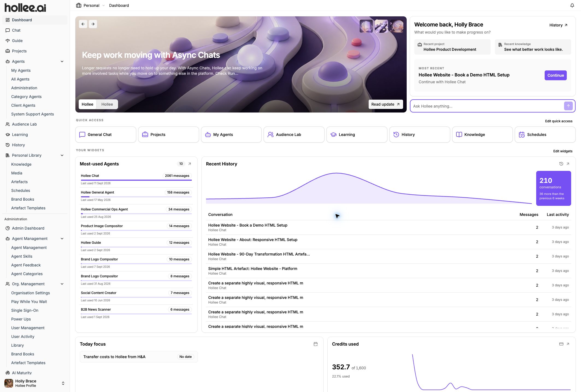
Task: Click Read update button
Action: (386, 104)
